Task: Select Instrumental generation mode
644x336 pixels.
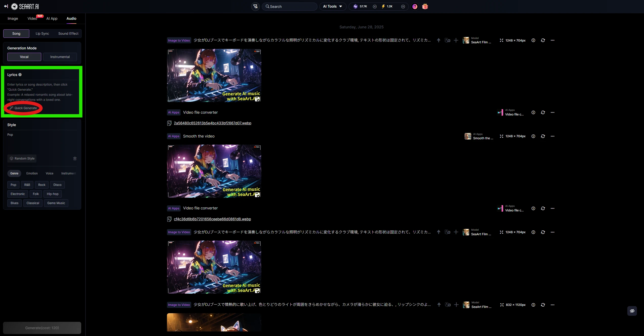Action: [60, 57]
